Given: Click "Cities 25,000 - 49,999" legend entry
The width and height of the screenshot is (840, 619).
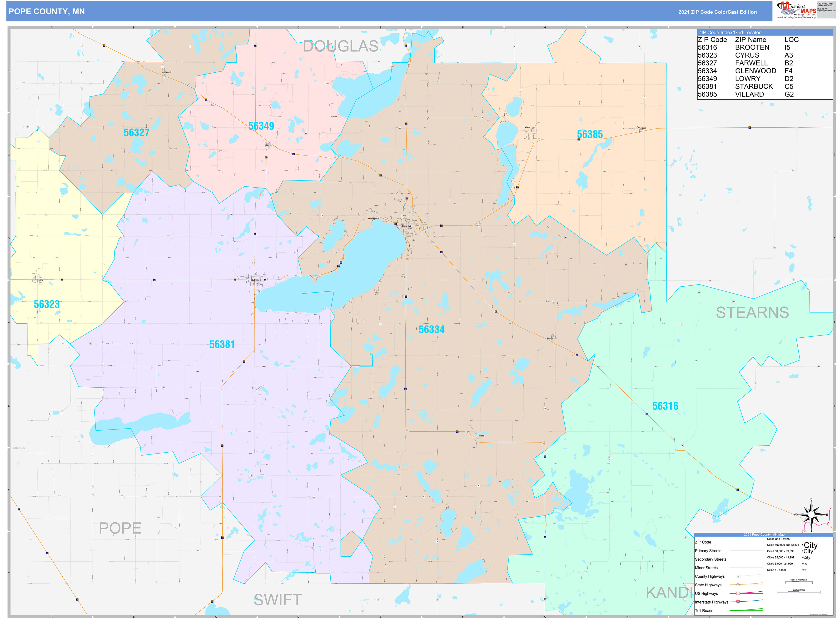Looking at the screenshot, I should [x=780, y=558].
